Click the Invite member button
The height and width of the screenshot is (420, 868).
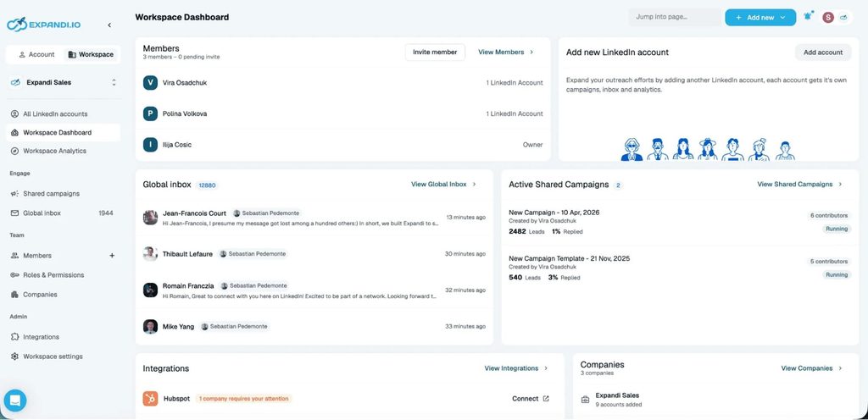pos(435,52)
